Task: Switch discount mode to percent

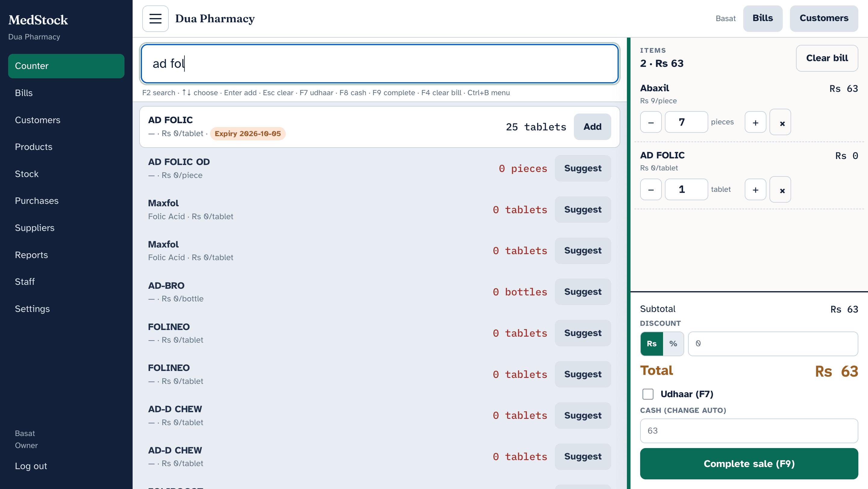Action: click(673, 344)
